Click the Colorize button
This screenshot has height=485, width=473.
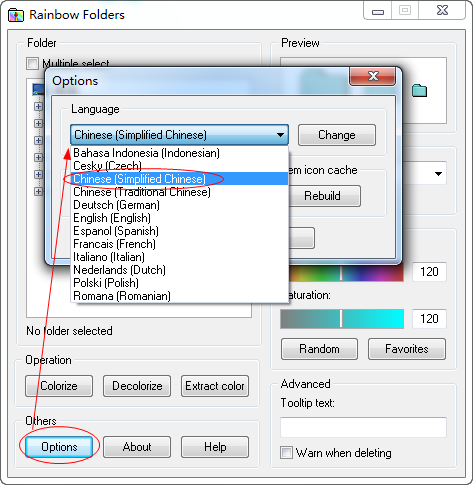click(x=59, y=386)
